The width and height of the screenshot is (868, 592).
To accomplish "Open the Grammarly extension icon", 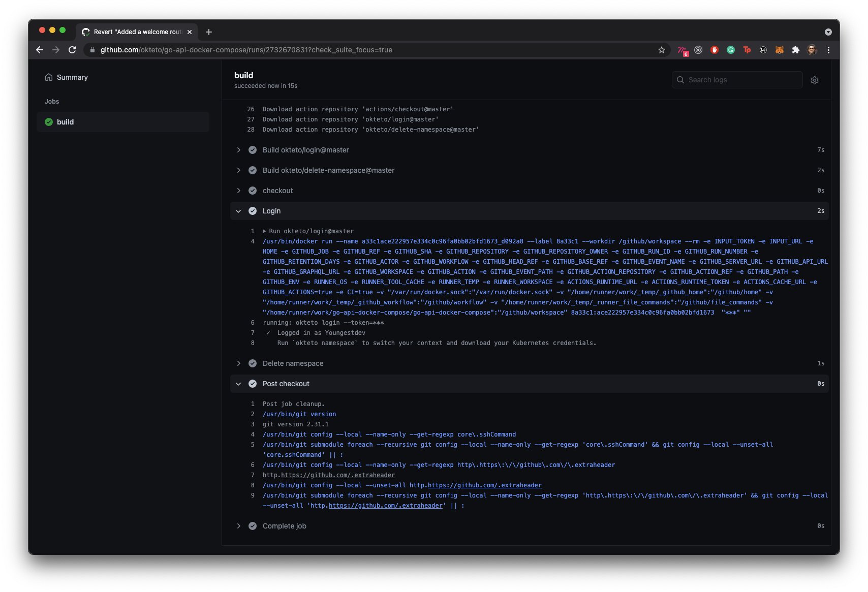I will (x=731, y=50).
